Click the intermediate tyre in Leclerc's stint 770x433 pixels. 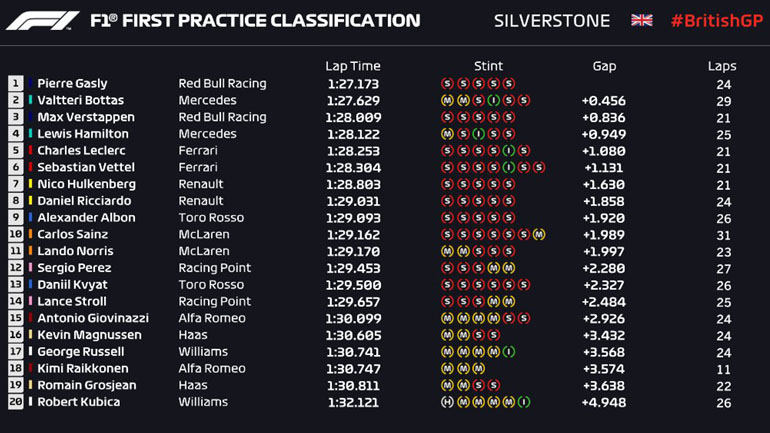[x=509, y=151]
